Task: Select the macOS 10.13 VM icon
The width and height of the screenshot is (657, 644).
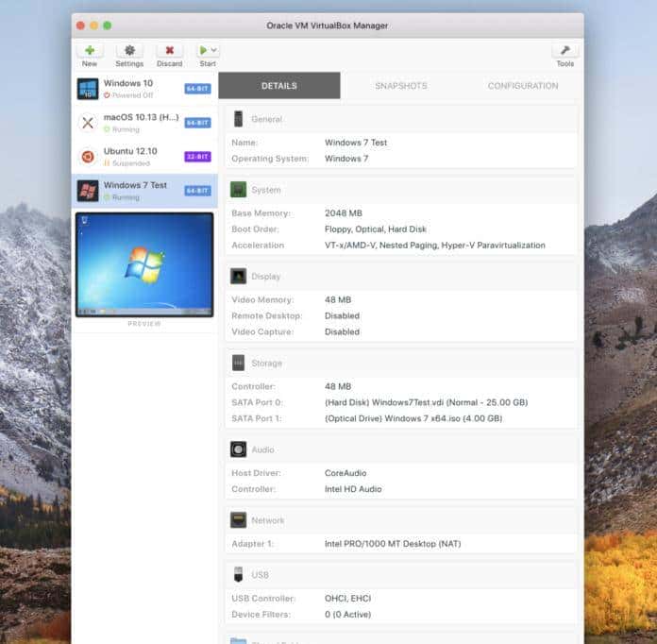Action: click(x=88, y=123)
